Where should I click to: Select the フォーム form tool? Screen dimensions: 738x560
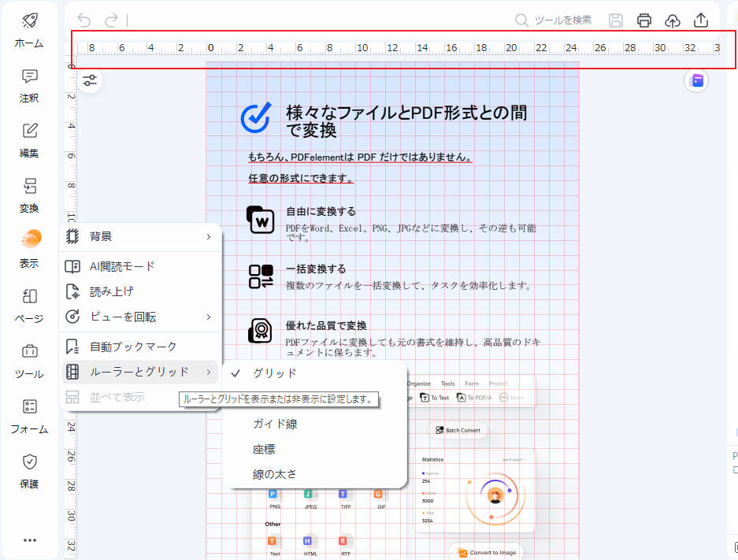[28, 417]
